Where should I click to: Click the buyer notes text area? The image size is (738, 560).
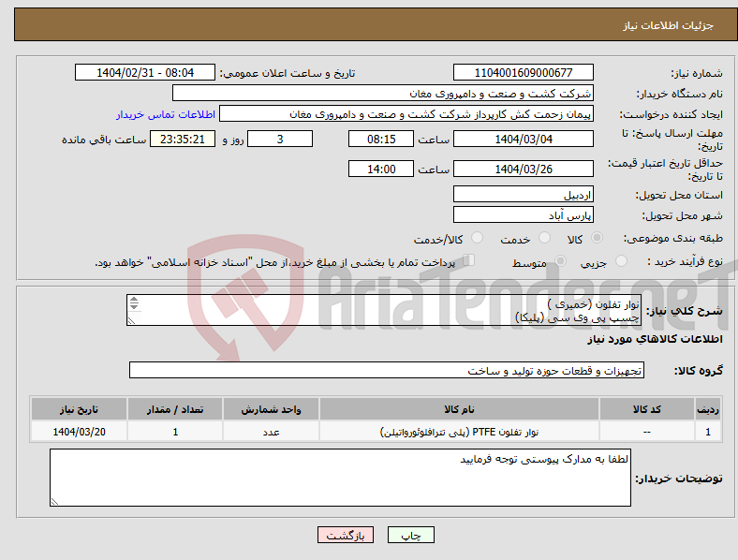click(x=340, y=478)
